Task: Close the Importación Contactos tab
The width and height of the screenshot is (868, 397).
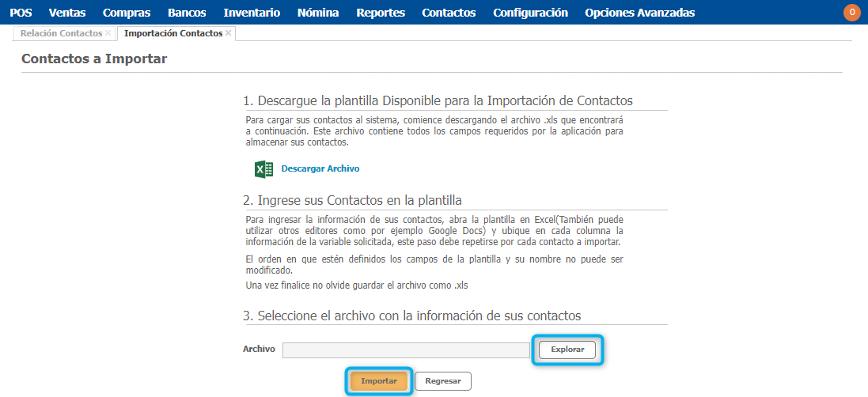Action: pyautogui.click(x=229, y=33)
